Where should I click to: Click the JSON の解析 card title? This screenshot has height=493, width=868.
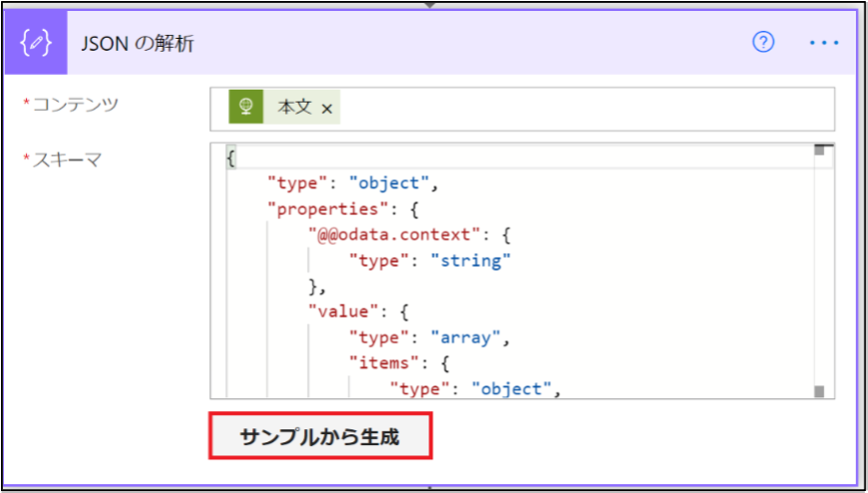[x=138, y=43]
